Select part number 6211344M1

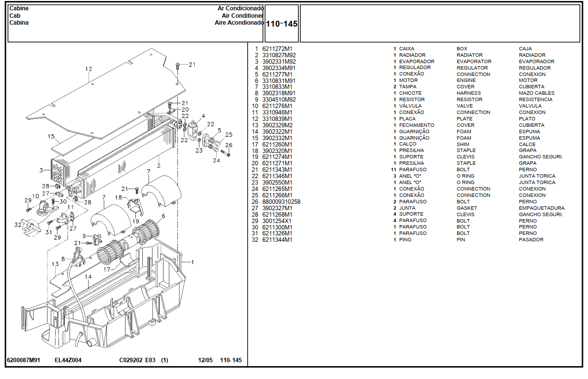pyautogui.click(x=277, y=240)
